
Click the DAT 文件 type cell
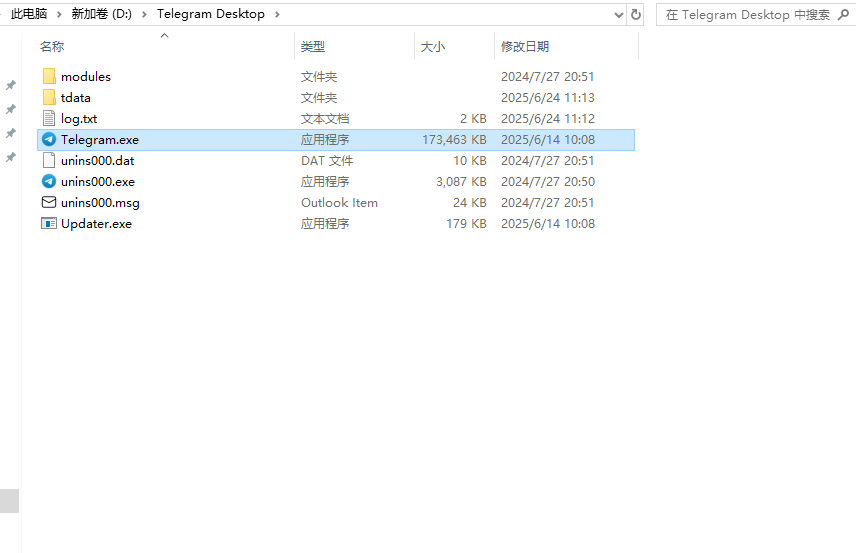coord(327,160)
